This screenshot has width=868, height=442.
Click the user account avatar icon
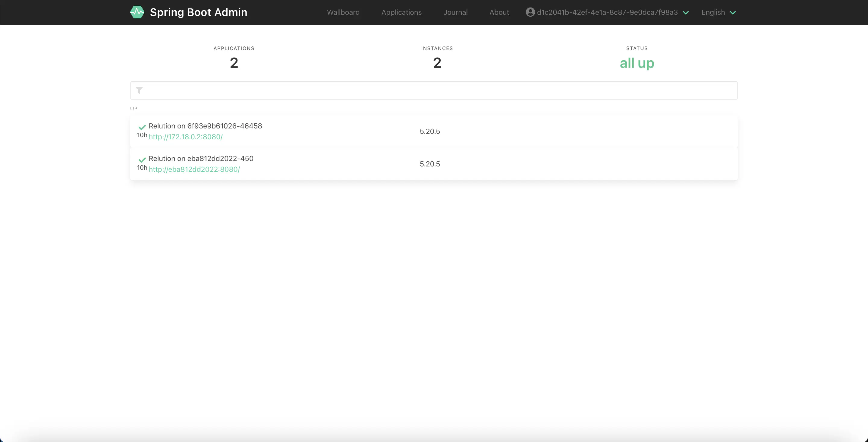coord(530,12)
